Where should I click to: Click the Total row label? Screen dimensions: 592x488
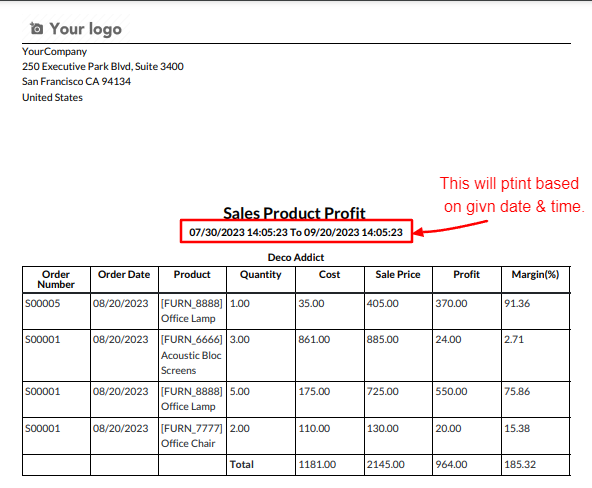point(242,465)
